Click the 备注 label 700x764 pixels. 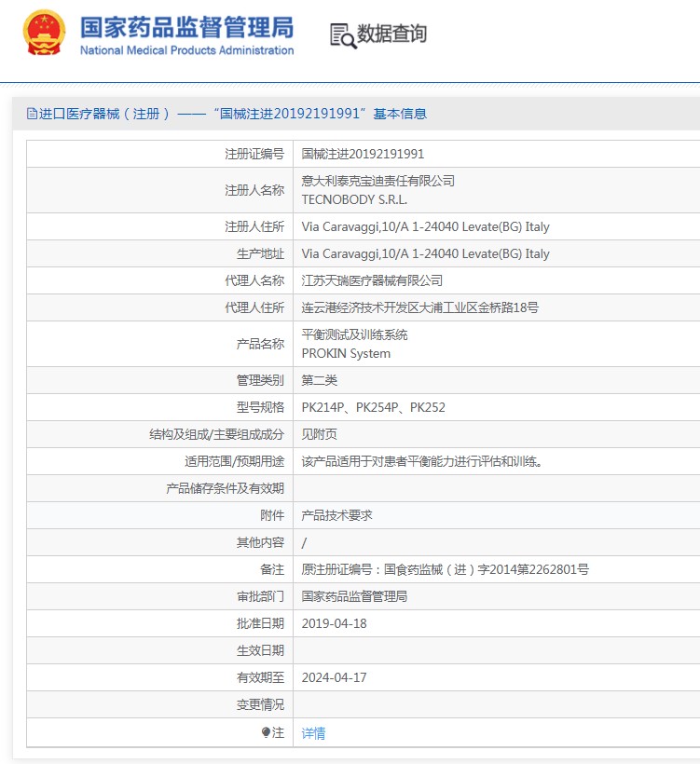(272, 569)
